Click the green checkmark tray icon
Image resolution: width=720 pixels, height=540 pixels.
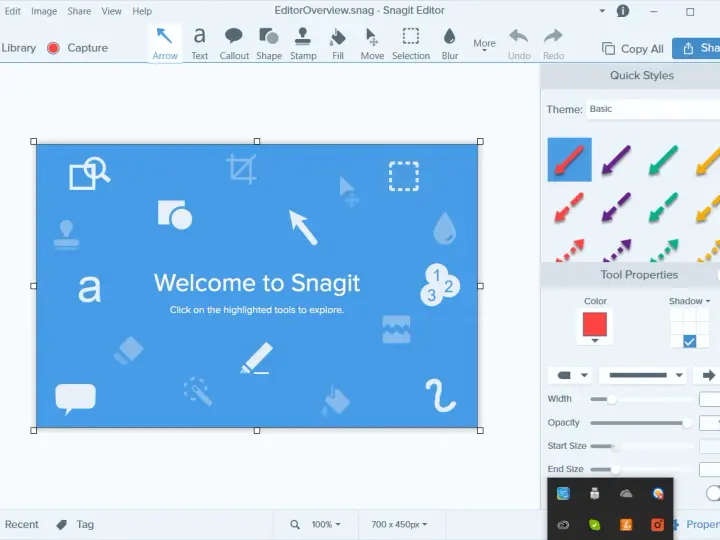595,524
